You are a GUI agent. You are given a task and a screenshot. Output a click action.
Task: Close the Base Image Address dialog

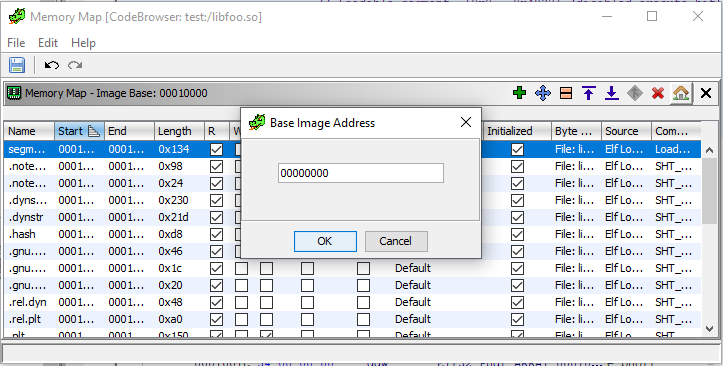click(466, 122)
